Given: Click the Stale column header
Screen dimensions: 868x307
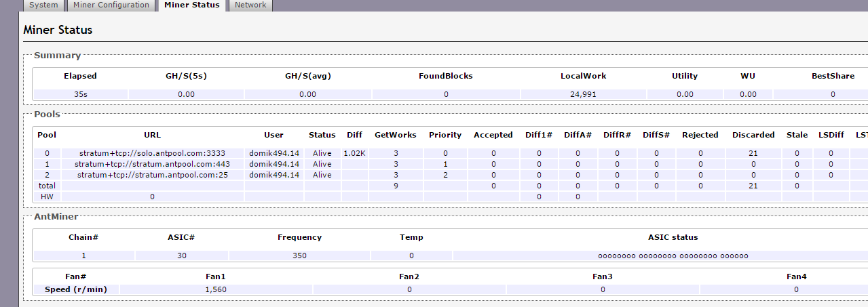Looking at the screenshot, I should click(797, 135).
